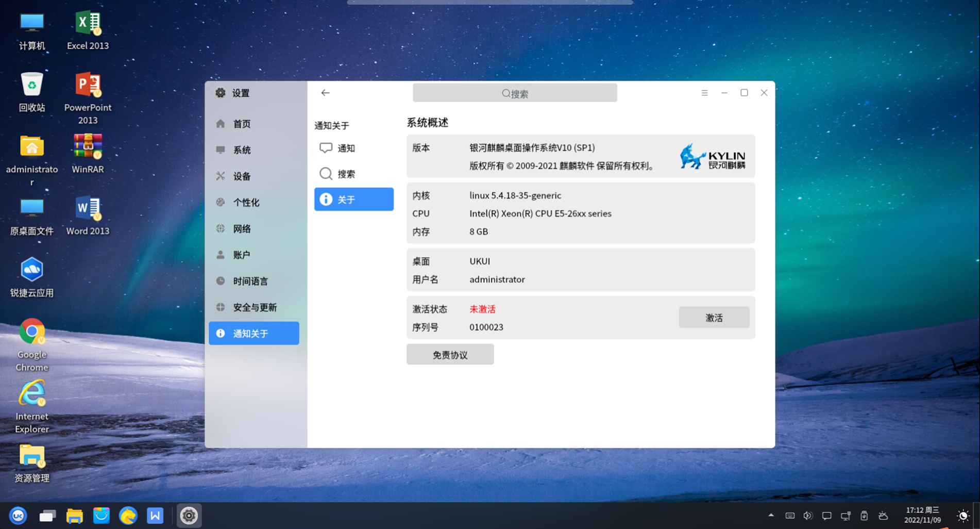Launch Internet Explorer desktop shortcut
This screenshot has width=980, height=529.
32,407
